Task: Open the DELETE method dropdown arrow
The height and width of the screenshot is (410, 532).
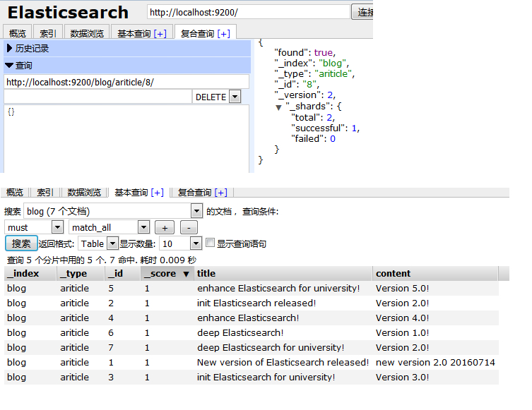Action: click(235, 97)
